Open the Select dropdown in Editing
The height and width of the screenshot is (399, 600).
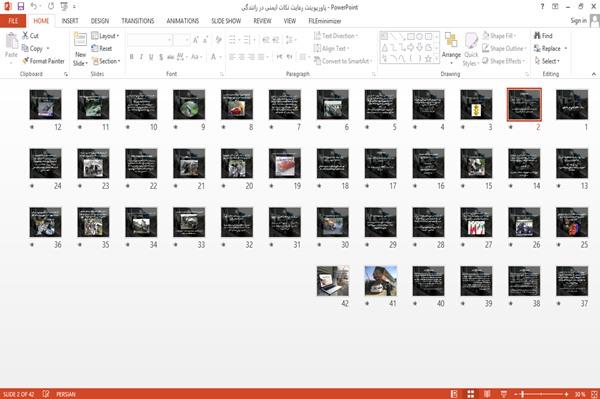547,61
